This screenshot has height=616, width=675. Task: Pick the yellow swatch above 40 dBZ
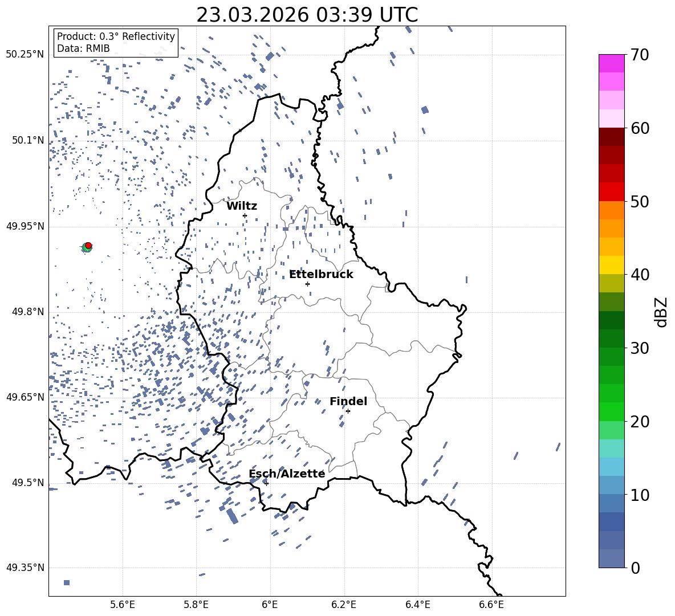pyautogui.click(x=611, y=265)
